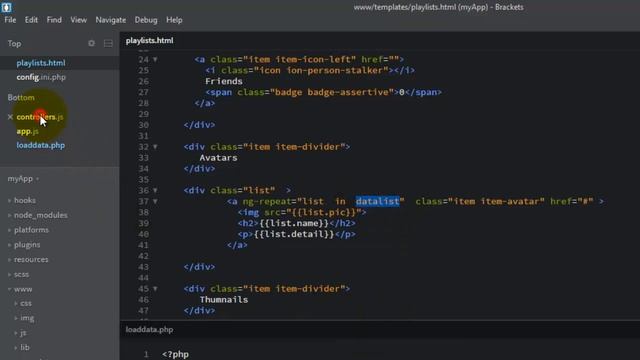Open the working files gear settings icon
Image resolution: width=640 pixels, height=360 pixels.
(x=91, y=43)
